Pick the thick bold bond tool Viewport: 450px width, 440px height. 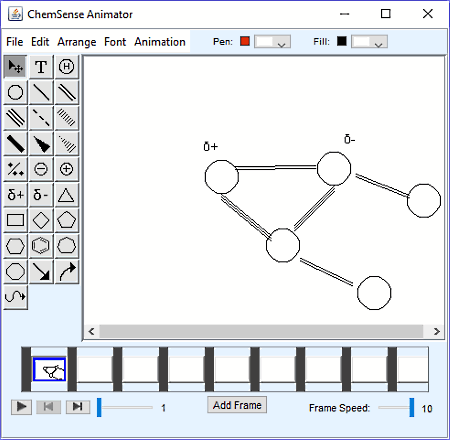coord(15,143)
